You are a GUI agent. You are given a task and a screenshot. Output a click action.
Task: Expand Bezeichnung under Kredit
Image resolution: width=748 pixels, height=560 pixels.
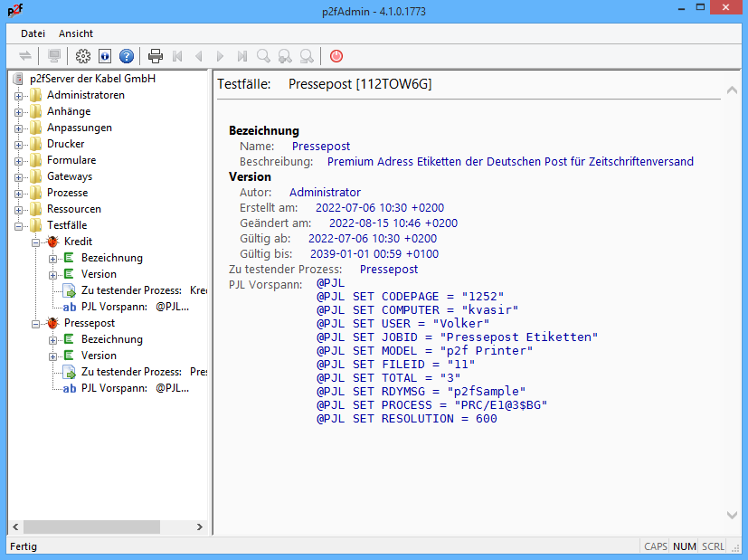click(52, 258)
